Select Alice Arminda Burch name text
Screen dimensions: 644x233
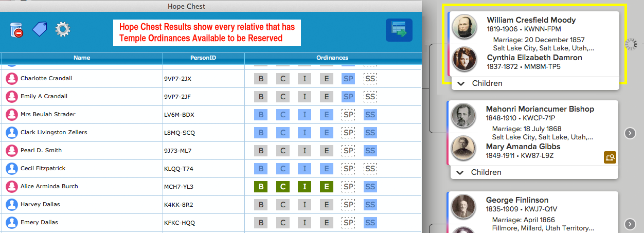pos(49,187)
